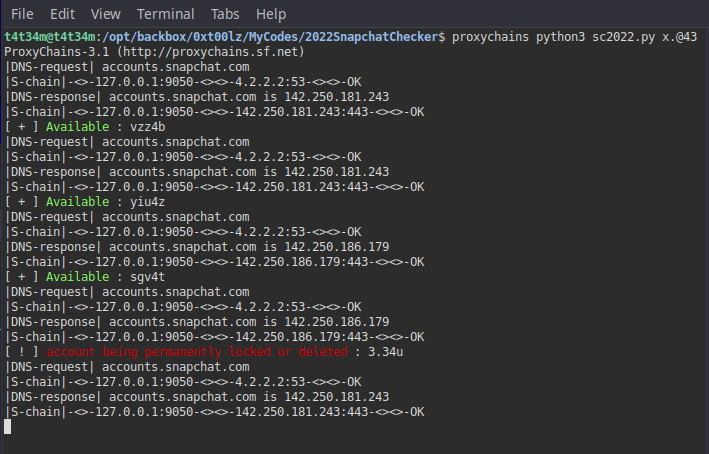This screenshot has width=709, height=454.
Task: Open the Edit menu
Action: click(x=62, y=14)
